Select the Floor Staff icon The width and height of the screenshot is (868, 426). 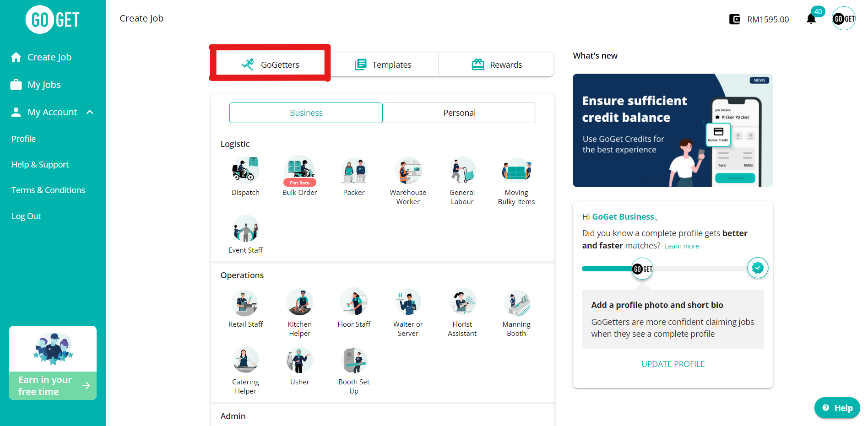pyautogui.click(x=354, y=302)
